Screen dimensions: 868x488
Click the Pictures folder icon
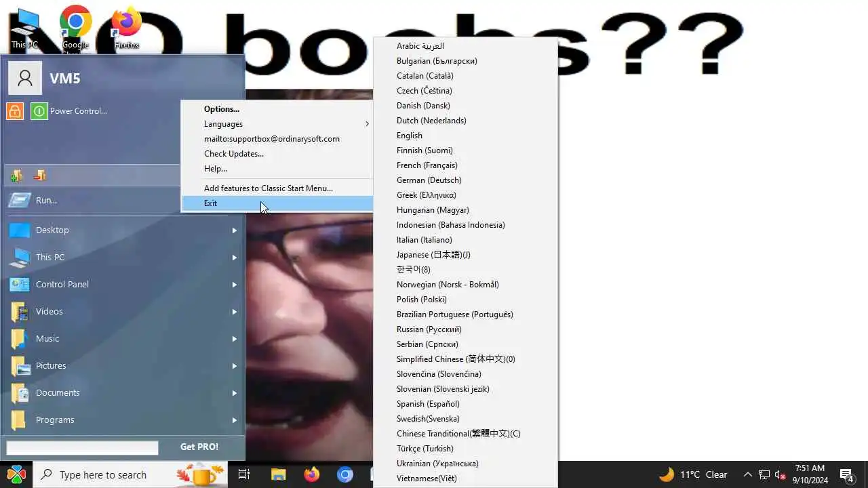[x=20, y=366]
